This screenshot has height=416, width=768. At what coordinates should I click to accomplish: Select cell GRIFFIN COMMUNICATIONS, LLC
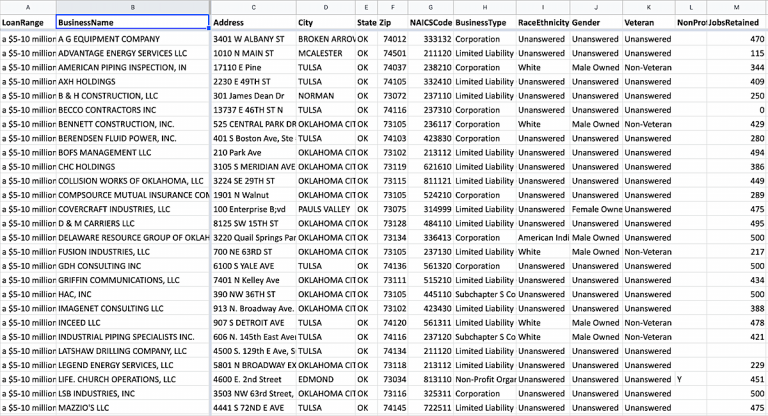pyautogui.click(x=133, y=280)
